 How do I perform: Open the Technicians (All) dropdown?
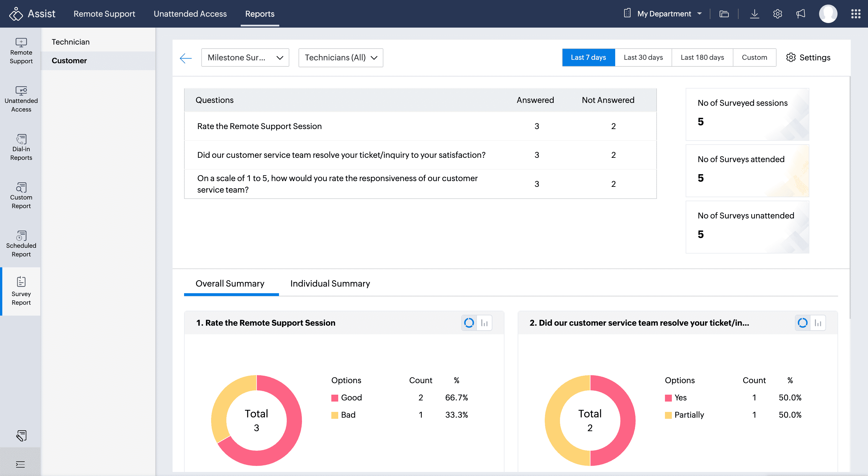click(340, 57)
